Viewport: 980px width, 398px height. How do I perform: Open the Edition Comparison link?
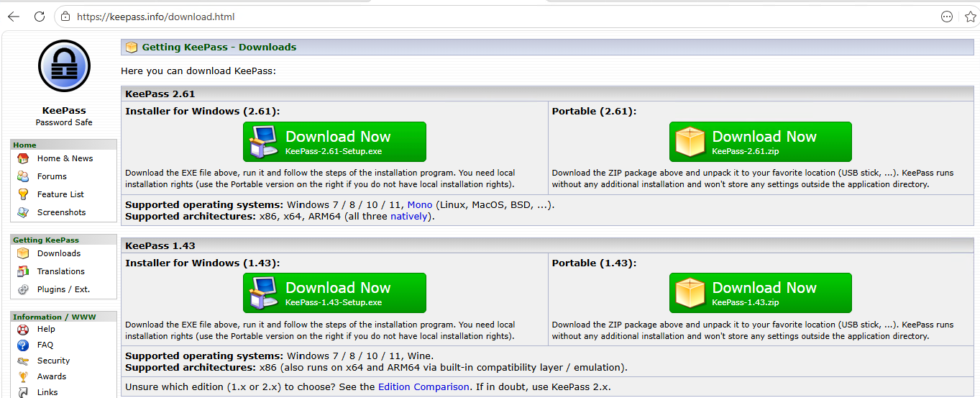pyautogui.click(x=423, y=387)
